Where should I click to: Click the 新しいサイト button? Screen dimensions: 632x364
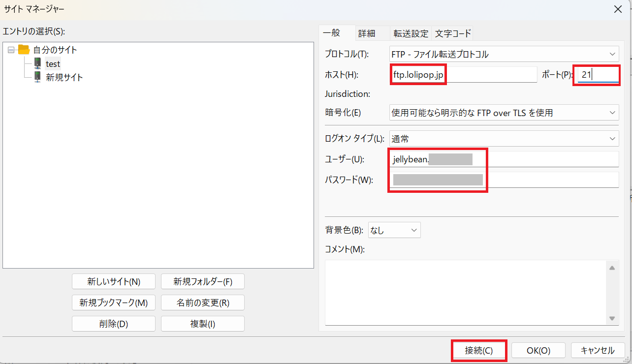click(114, 282)
